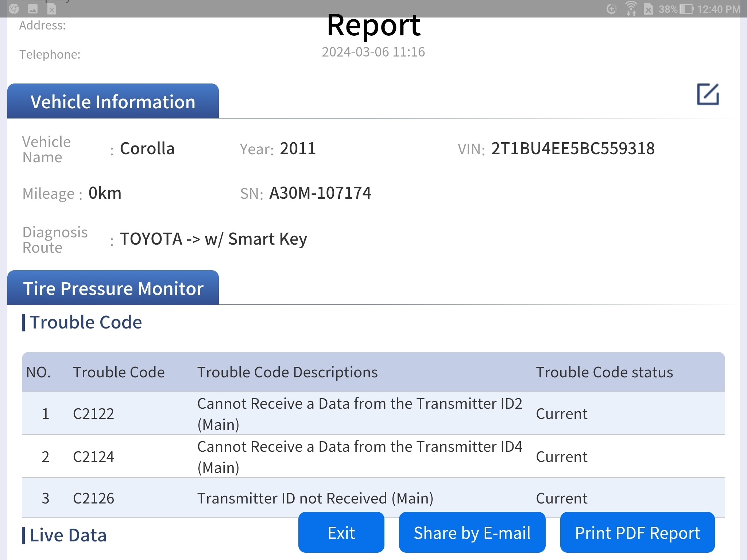747x560 pixels.
Task: Tap the data saver circle icon
Action: pos(611,9)
